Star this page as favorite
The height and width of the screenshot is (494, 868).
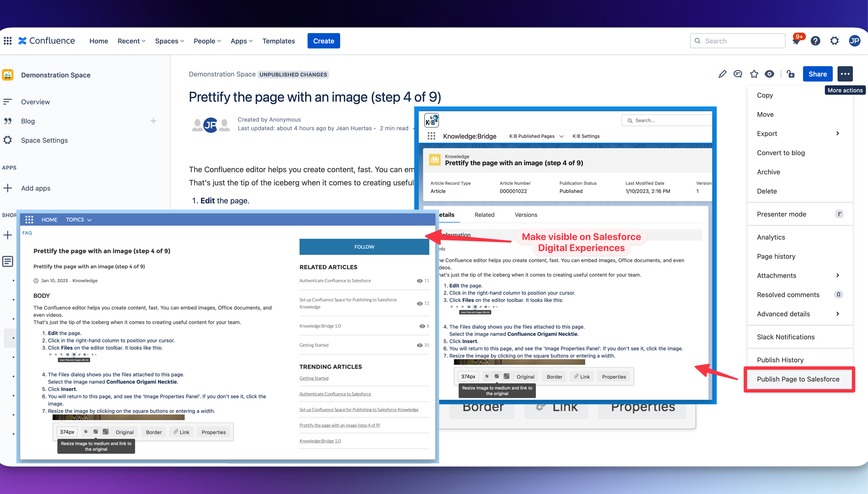click(x=754, y=74)
